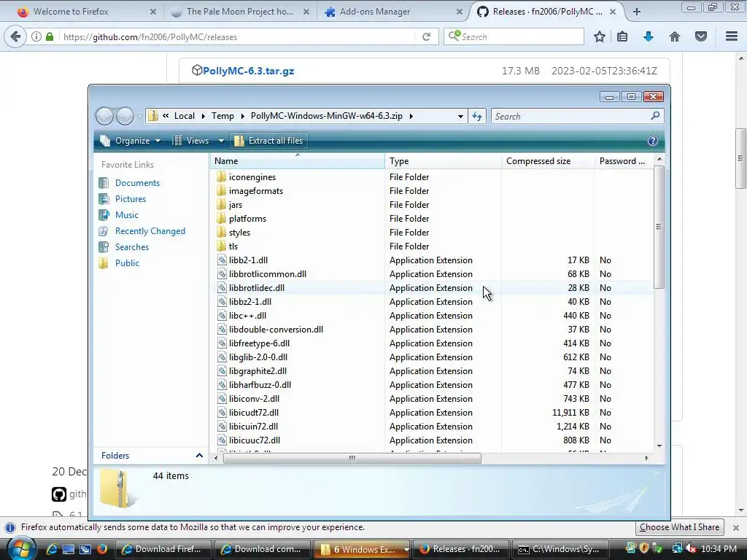Sort by the Compressed size column header
Image resolution: width=747 pixels, height=560 pixels.
point(548,161)
